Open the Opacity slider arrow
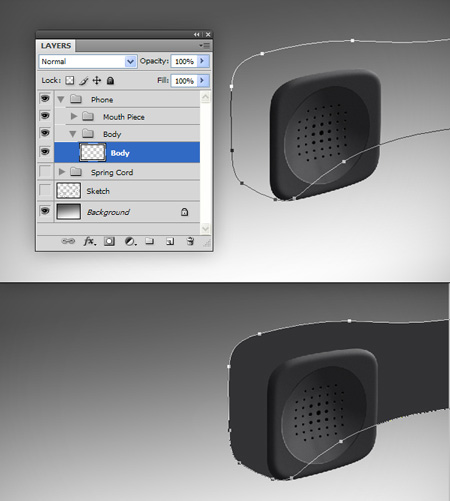The image size is (450, 501). (202, 61)
